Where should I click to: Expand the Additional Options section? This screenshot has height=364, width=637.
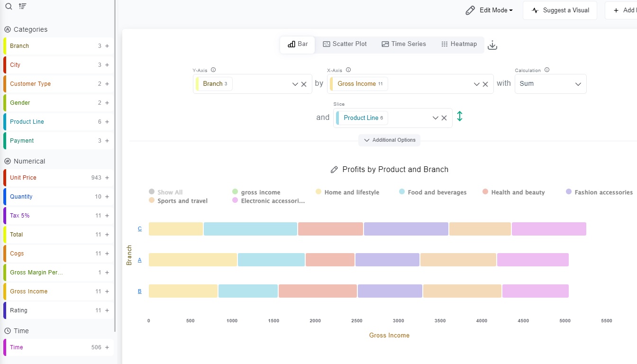[389, 140]
